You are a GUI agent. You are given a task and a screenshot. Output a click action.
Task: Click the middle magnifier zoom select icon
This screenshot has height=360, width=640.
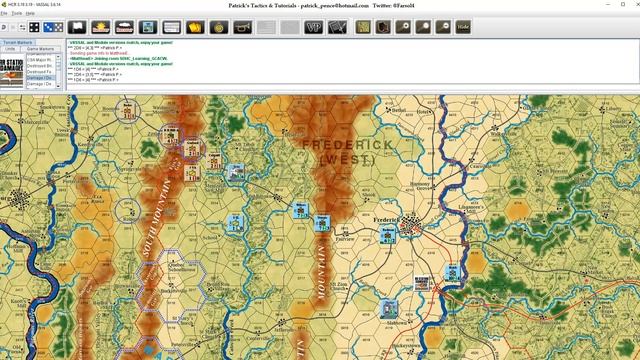[x=423, y=27]
